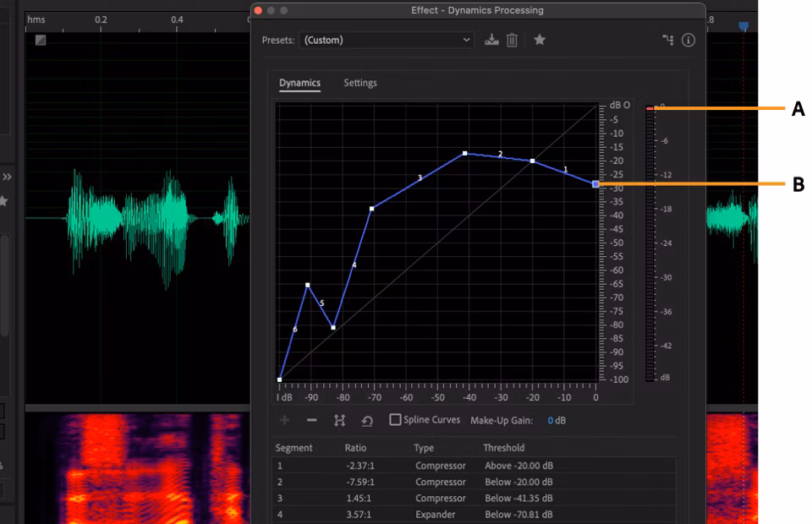Open the Presets dropdown
Image resolution: width=812 pixels, height=524 pixels.
[x=387, y=40]
